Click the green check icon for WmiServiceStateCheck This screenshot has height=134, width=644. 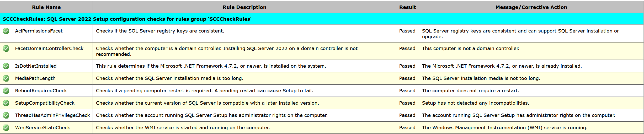coord(6,128)
